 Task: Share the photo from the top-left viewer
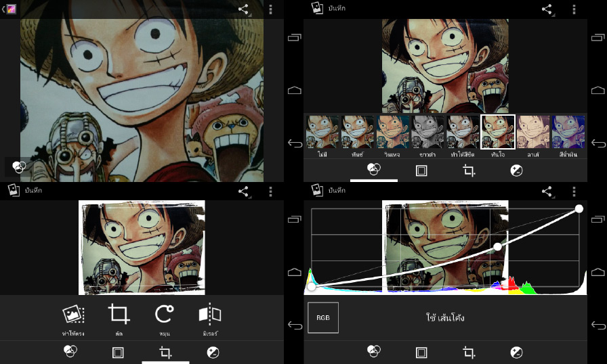click(243, 9)
